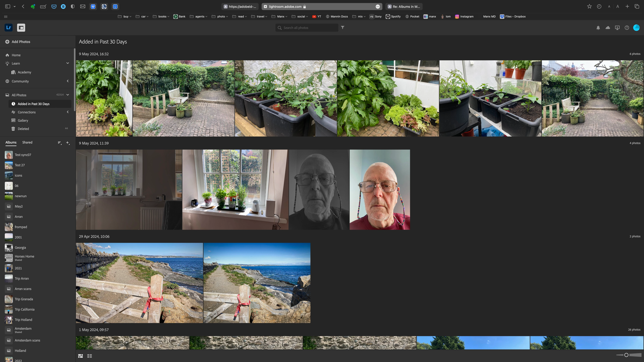
Task: Expand the Community section chevron
Action: coord(68,81)
